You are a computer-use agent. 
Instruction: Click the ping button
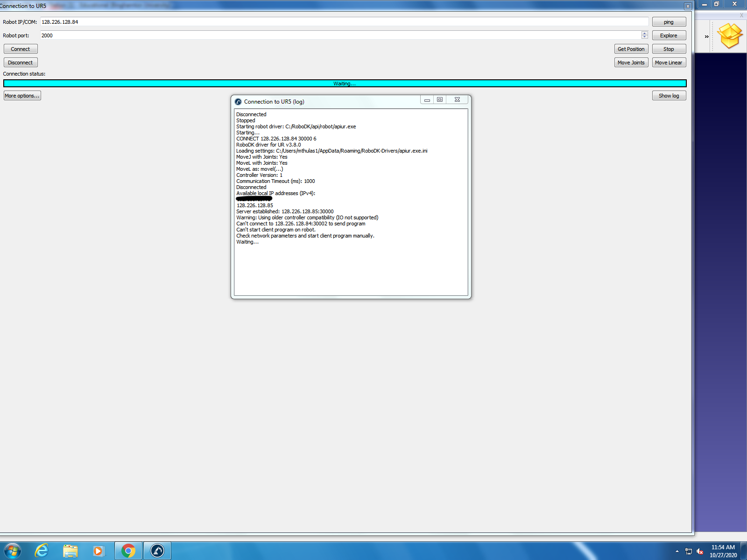coord(669,22)
